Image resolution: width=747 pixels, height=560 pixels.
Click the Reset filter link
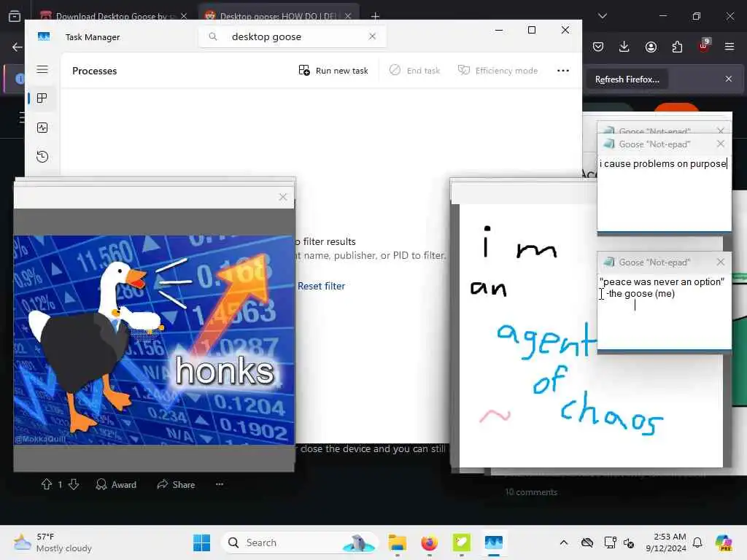coord(321,286)
